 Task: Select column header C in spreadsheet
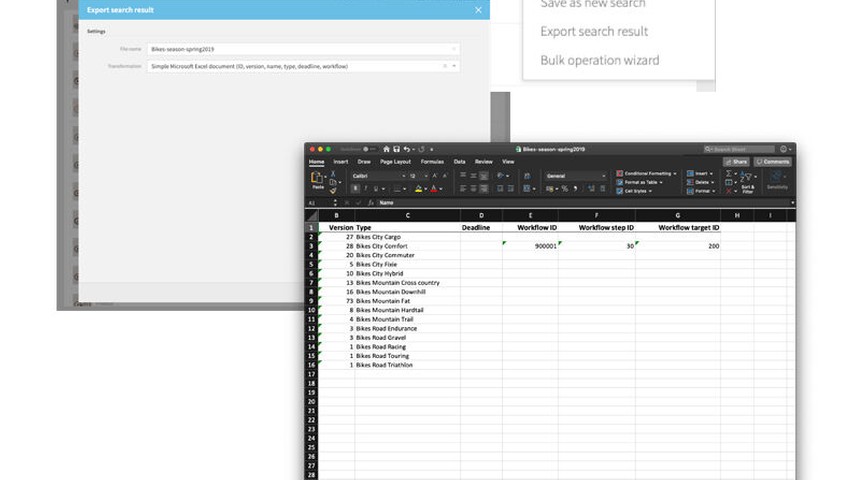[x=407, y=216]
